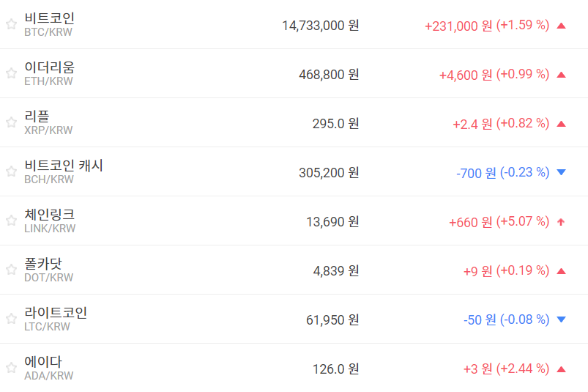588x392 pixels.
Task: Click Chainlink's red up-arrow indicator
Action: click(x=562, y=222)
